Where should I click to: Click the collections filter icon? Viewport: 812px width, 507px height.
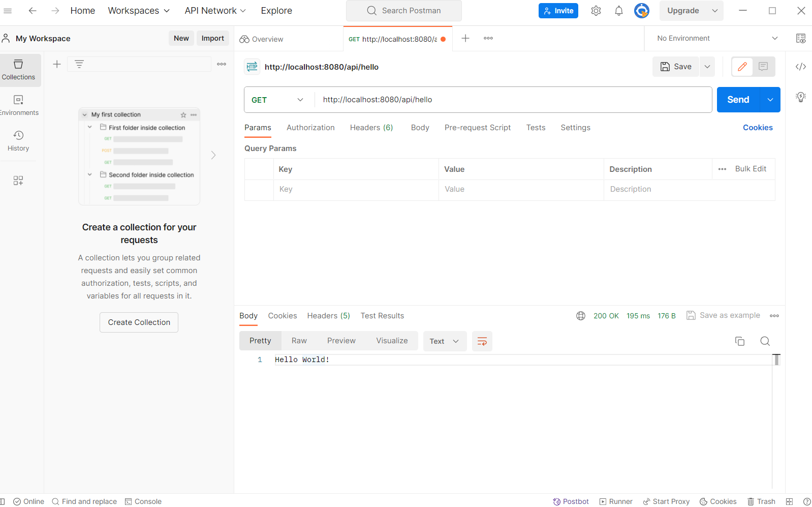[79, 64]
